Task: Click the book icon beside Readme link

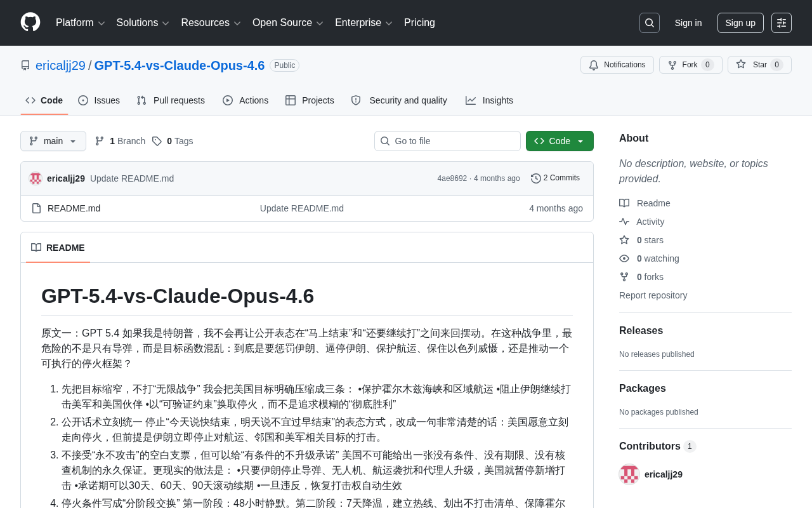Action: (624, 203)
